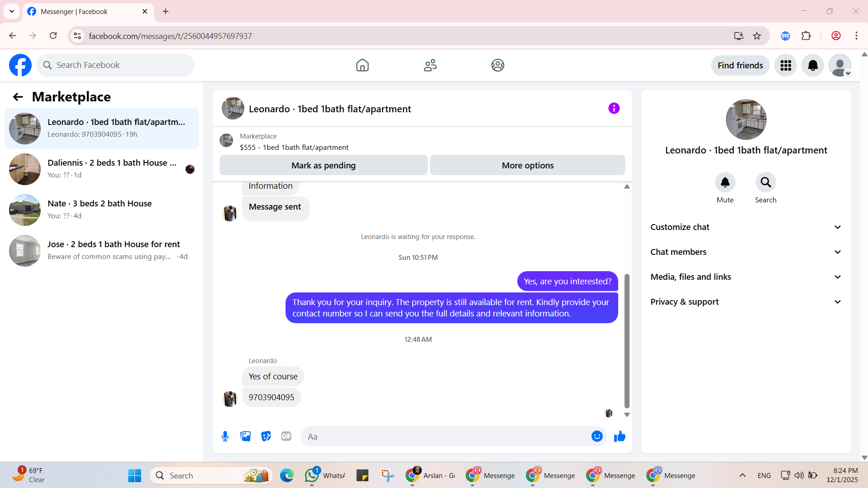
Task: Open the tab search dropdown arrow
Action: pos(12,11)
